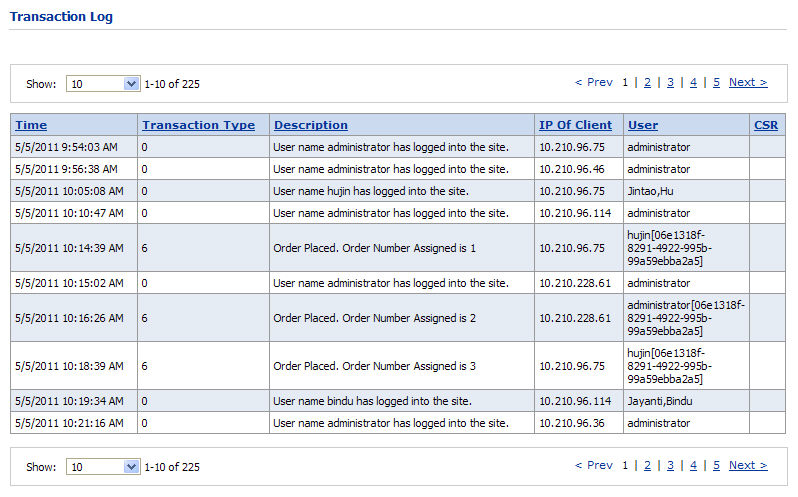Image resolution: width=798 pixels, height=497 pixels.
Task: Sort by IP Of Client column
Action: click(x=575, y=125)
